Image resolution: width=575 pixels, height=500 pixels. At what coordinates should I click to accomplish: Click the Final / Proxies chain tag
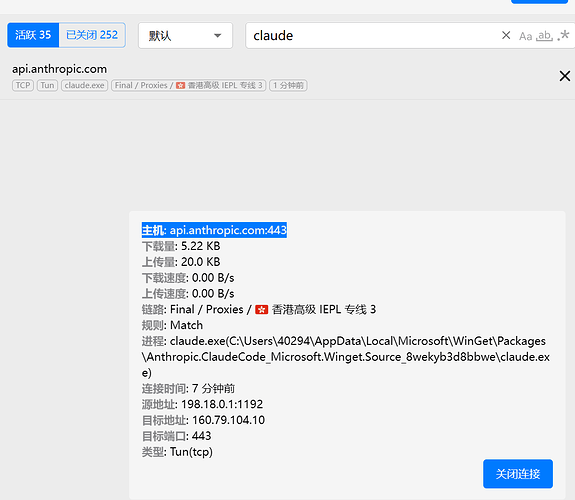point(188,85)
